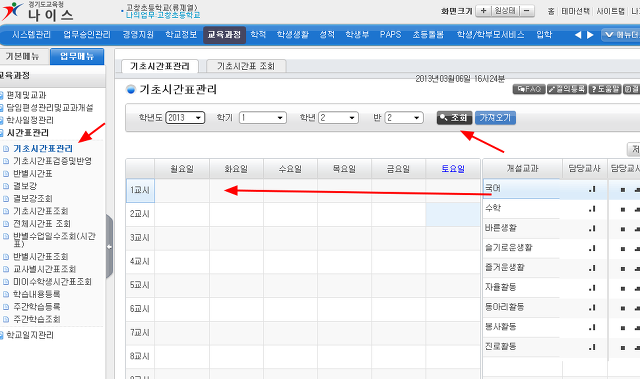Decrease screen size with the minus button

(x=527, y=11)
